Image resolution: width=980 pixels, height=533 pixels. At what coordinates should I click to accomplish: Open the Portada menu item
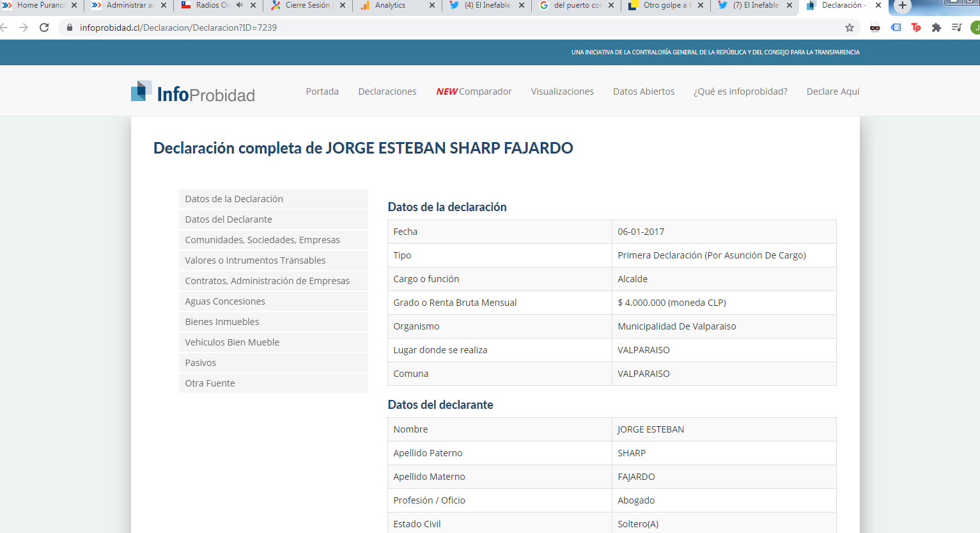tap(322, 91)
